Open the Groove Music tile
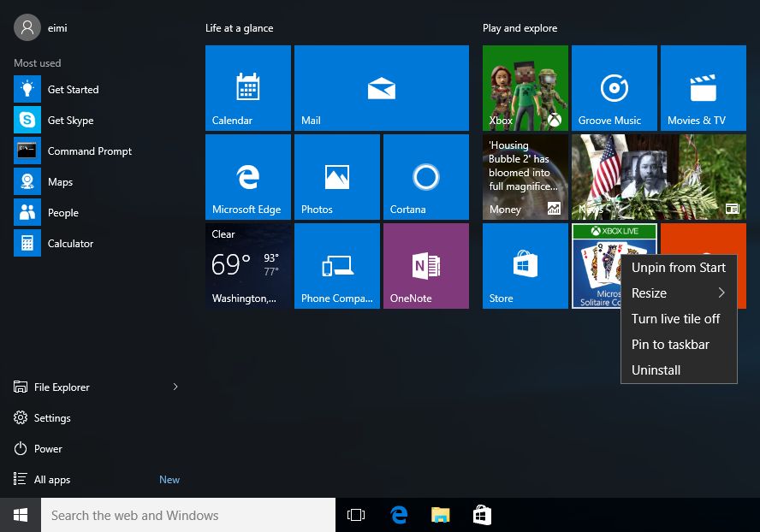The width and height of the screenshot is (760, 532). click(x=615, y=88)
